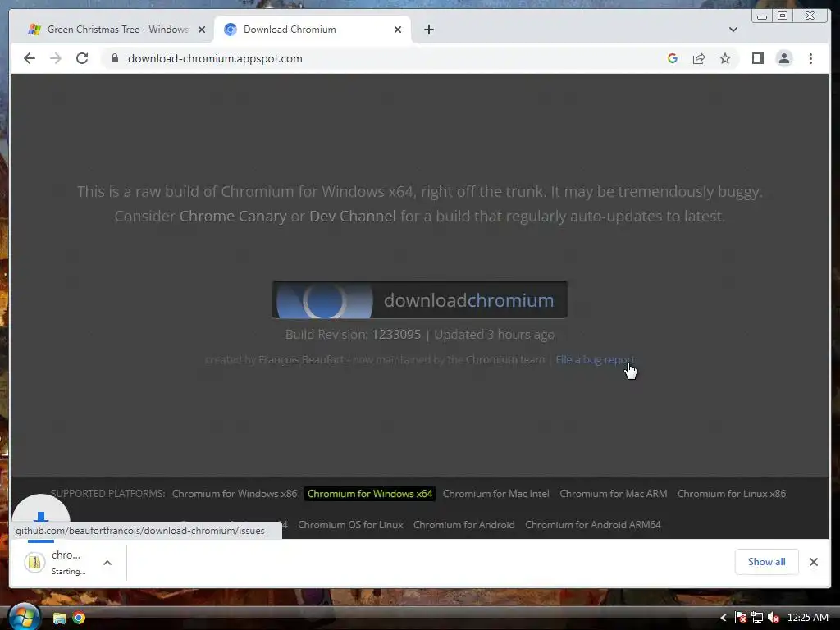Open the Chrome Canary link

233,216
